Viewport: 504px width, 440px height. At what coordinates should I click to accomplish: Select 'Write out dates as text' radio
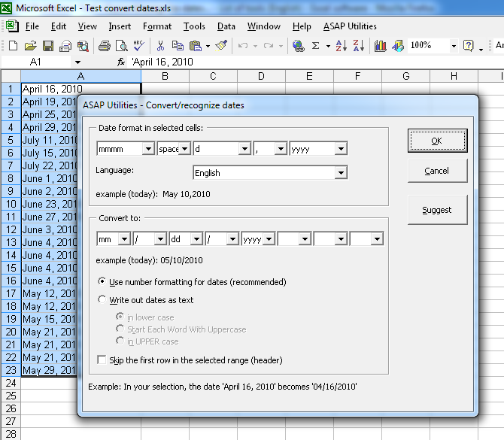tap(102, 299)
